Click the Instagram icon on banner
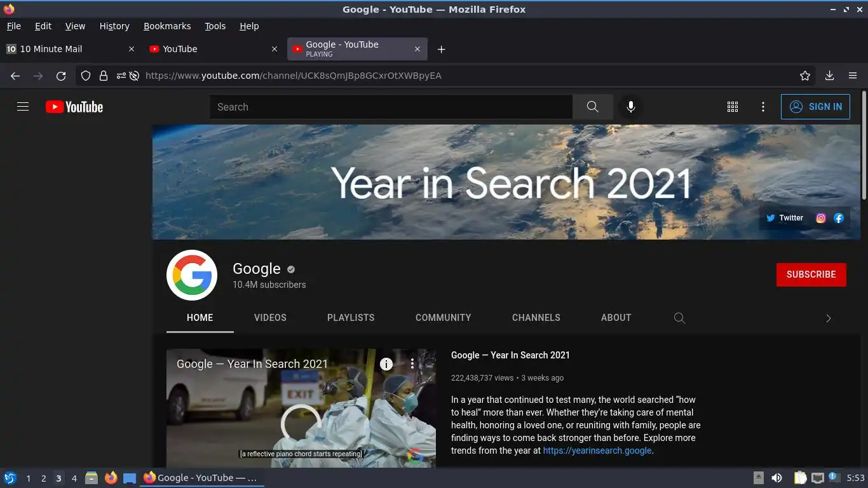 tap(821, 218)
